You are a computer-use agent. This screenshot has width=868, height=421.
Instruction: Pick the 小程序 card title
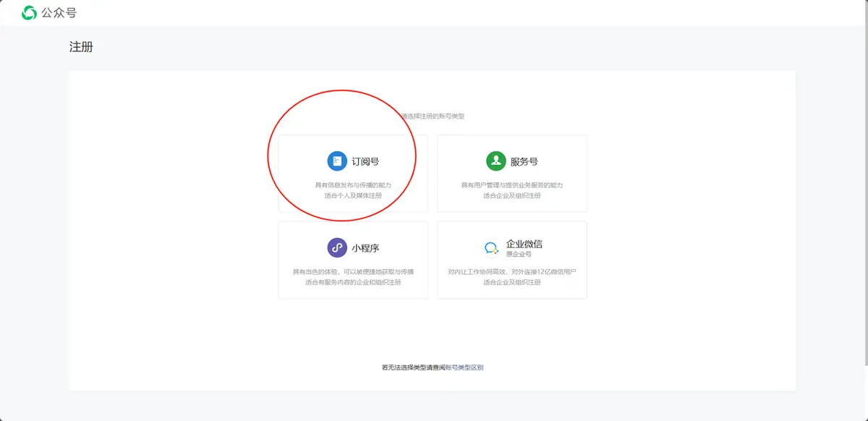(x=365, y=248)
